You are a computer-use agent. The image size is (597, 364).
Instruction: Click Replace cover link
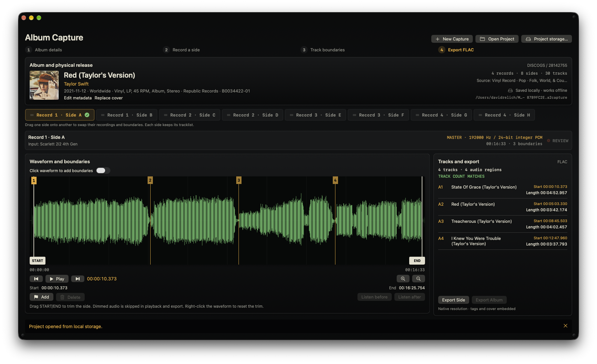coord(109,98)
